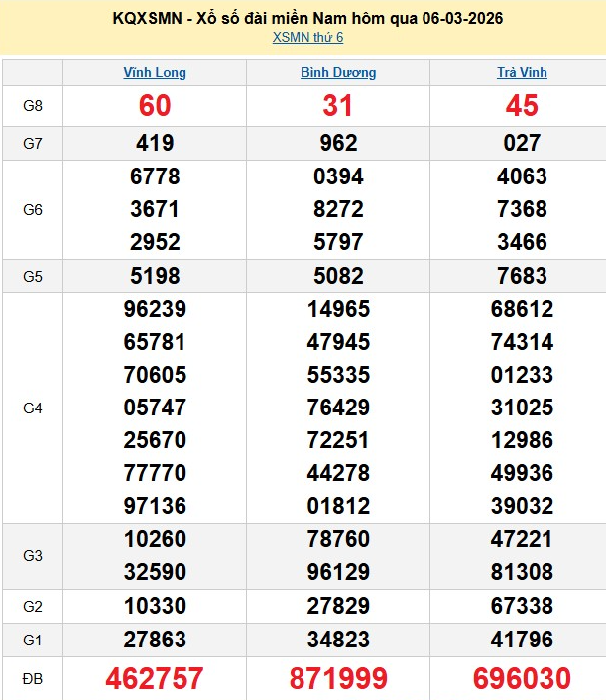This screenshot has height=700, width=606.
Task: Click Vĩnh Long special prize 462757
Action: click(x=155, y=678)
